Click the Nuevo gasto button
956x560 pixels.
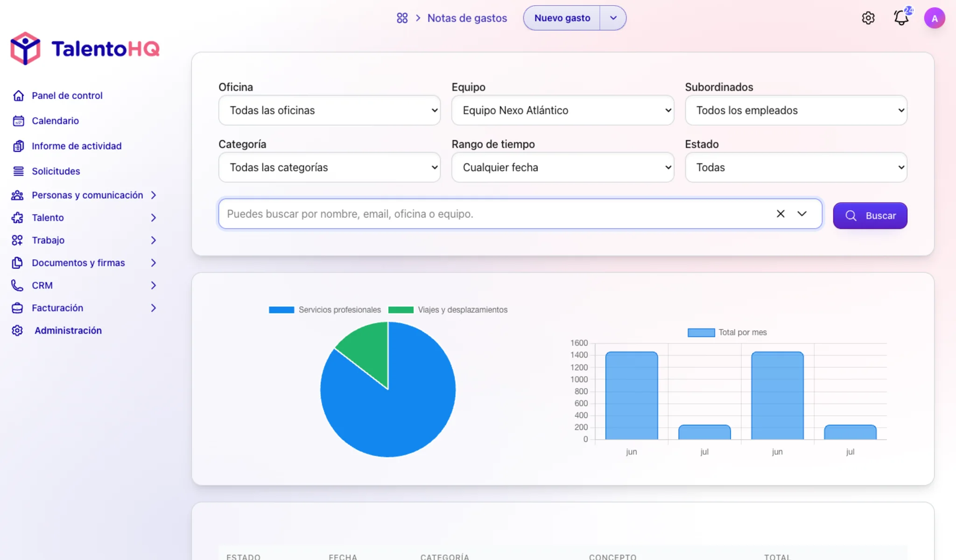[x=562, y=18]
